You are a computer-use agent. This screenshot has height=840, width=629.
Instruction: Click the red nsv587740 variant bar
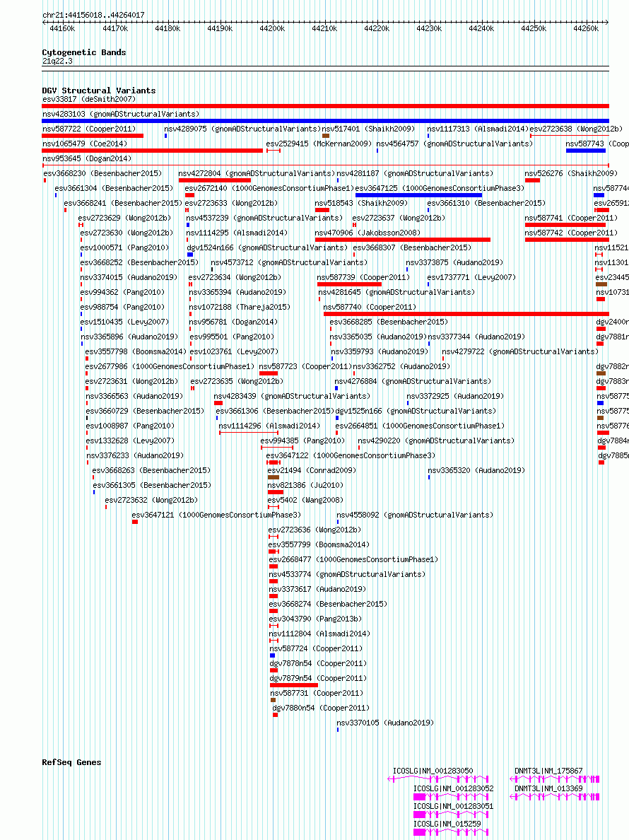tap(466, 314)
